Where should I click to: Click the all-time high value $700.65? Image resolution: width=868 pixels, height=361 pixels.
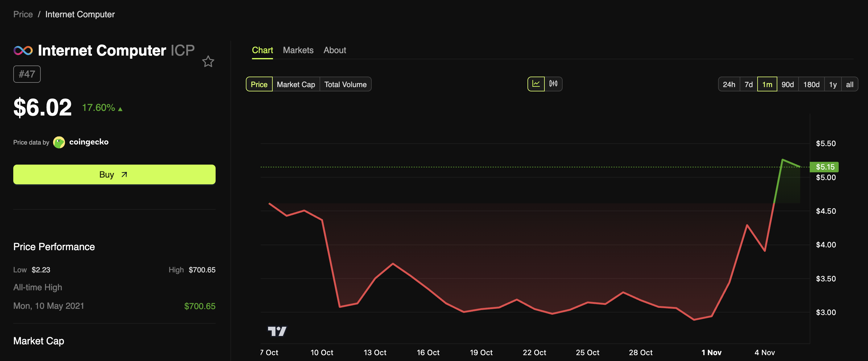tap(200, 306)
